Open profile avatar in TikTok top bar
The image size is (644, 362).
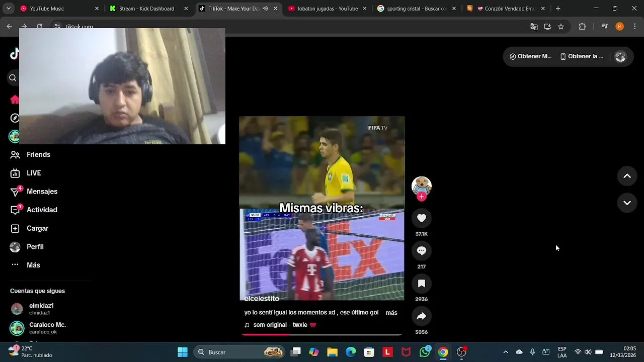(x=620, y=57)
